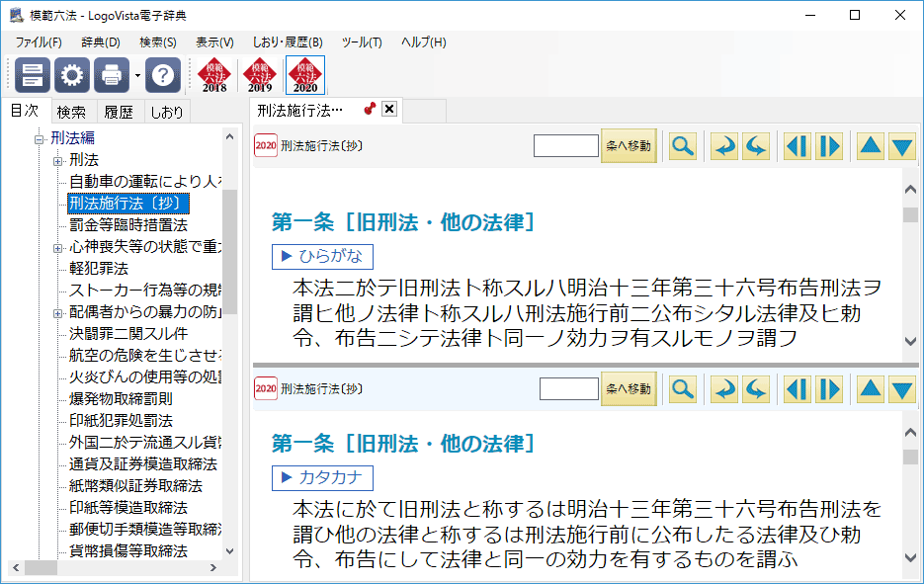Viewport: 924px width, 584px height.
Task: Switch to the 検索 tab
Action: (x=71, y=112)
